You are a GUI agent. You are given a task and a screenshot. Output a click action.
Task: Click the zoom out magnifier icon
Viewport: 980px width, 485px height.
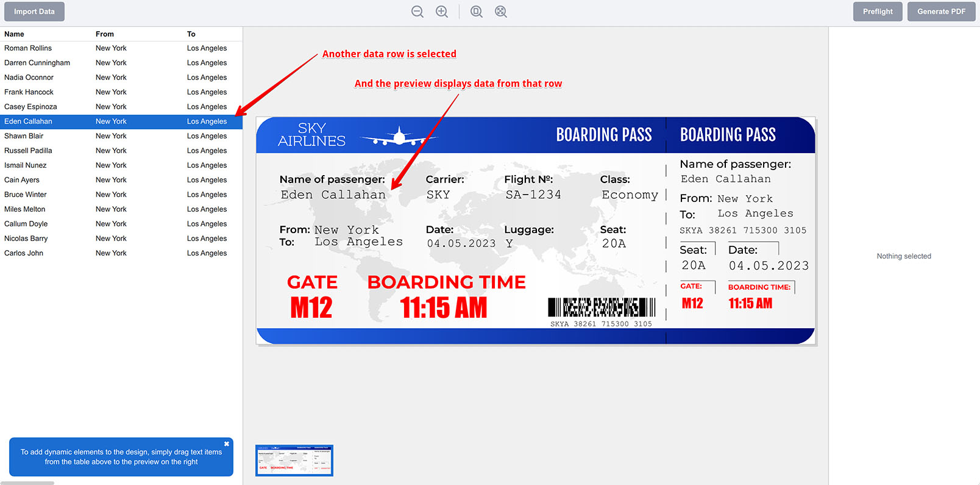[417, 12]
